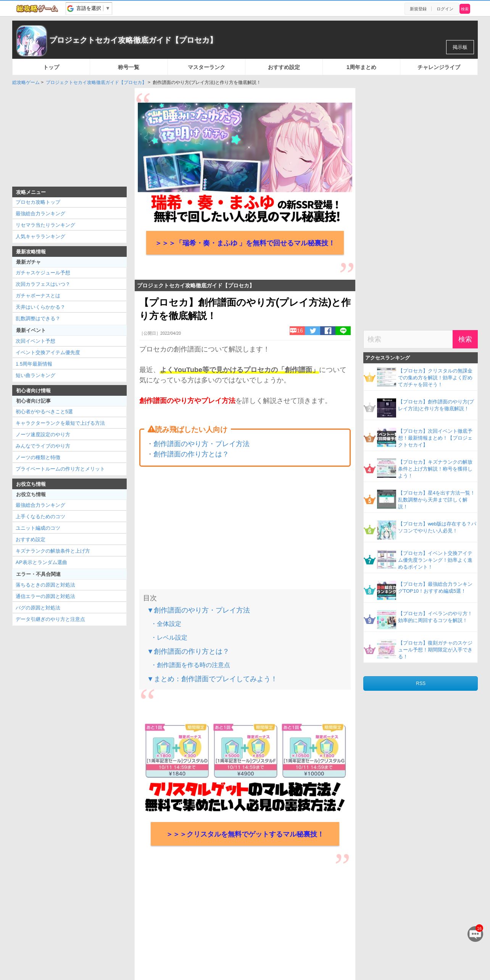Click the 総攻略ゲーム breadcrumb link

26,82
